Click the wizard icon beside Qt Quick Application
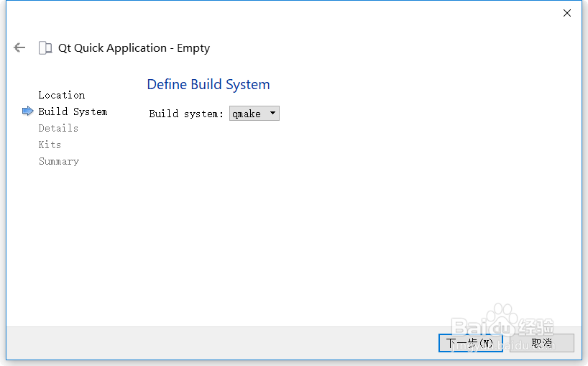588x366 pixels. (45, 48)
